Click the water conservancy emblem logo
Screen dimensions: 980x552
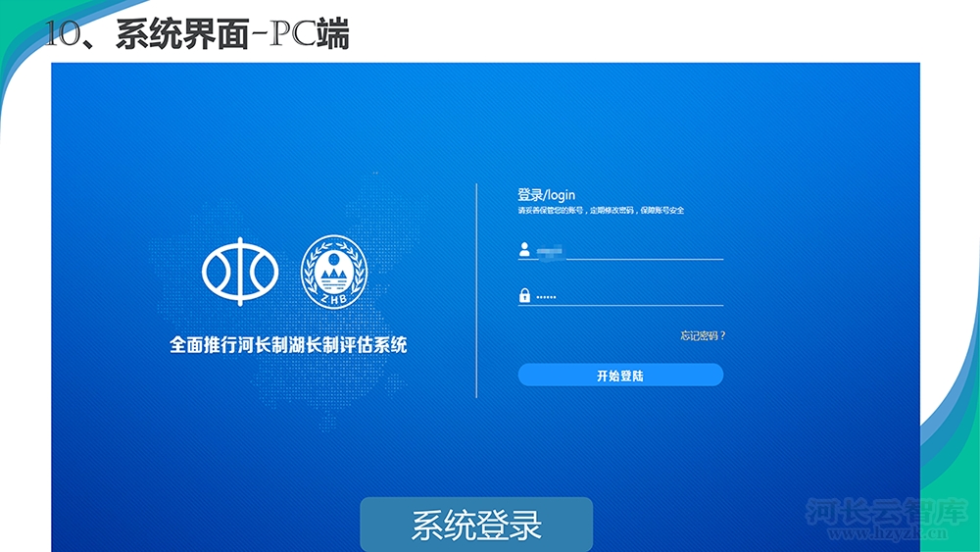240,272
